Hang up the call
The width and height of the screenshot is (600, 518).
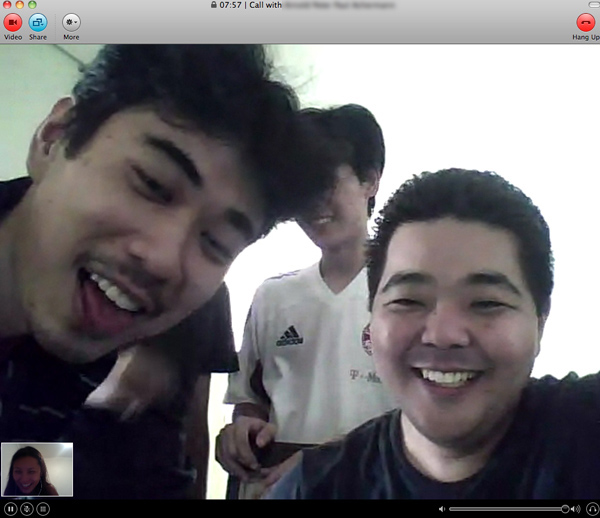(585, 21)
